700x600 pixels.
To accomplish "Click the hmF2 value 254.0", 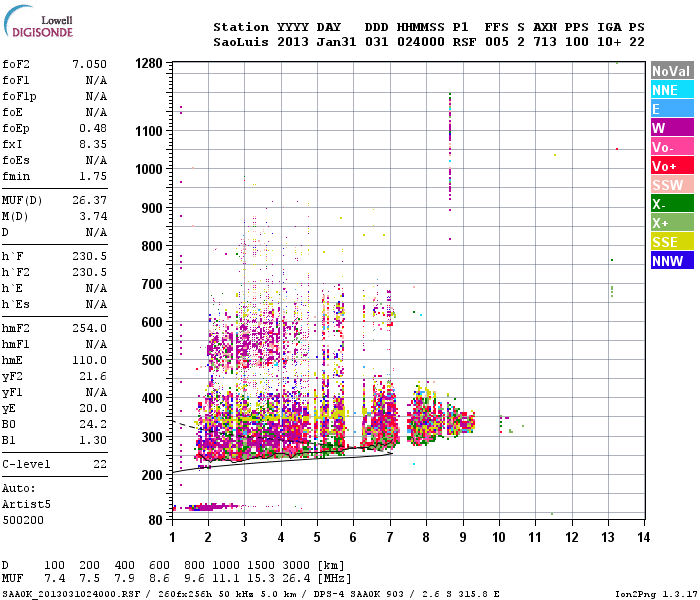I will [90, 328].
